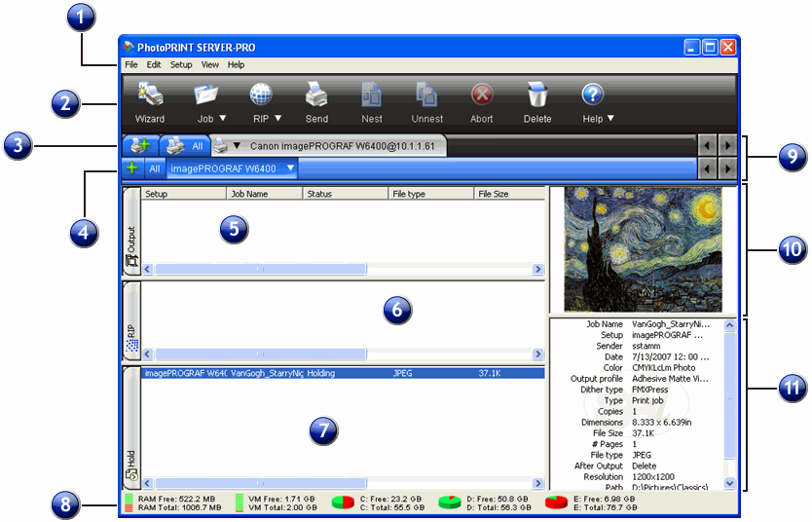Sort by the Setup column header
This screenshot has height=522, width=812.
click(184, 194)
